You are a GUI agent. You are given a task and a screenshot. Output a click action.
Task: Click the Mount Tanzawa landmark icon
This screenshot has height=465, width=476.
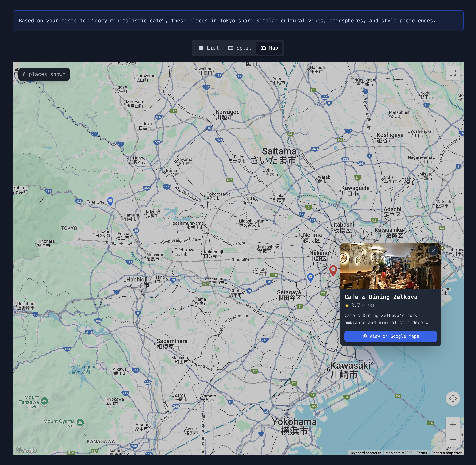pos(44,401)
